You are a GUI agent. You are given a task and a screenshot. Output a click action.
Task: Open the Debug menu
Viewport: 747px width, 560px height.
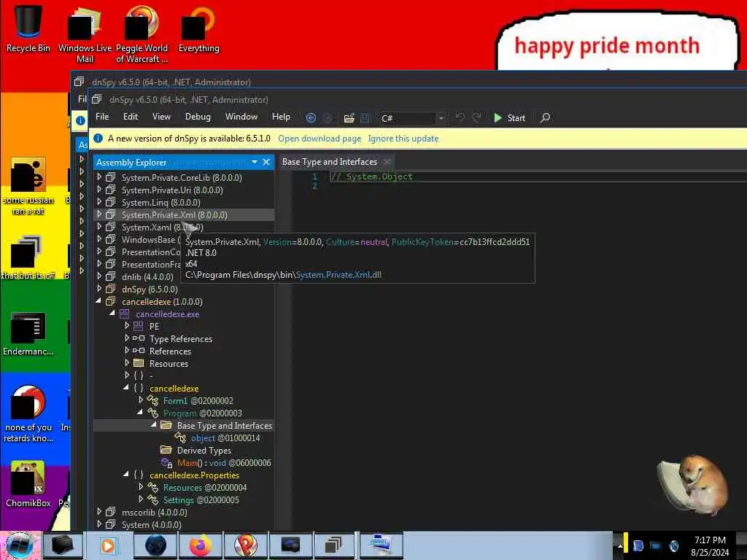tap(198, 117)
